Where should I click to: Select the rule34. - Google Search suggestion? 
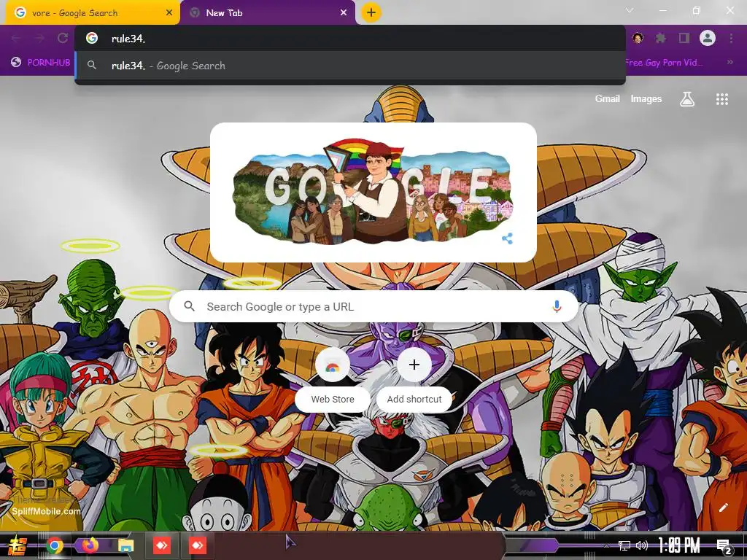coord(350,66)
